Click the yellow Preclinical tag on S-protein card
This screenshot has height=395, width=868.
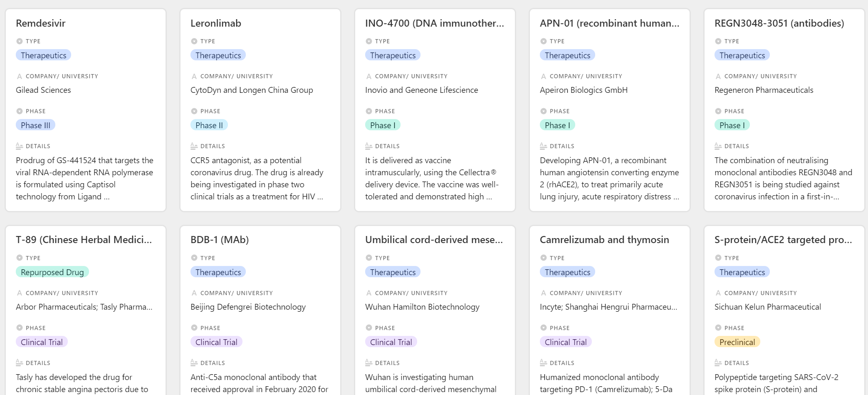(737, 342)
